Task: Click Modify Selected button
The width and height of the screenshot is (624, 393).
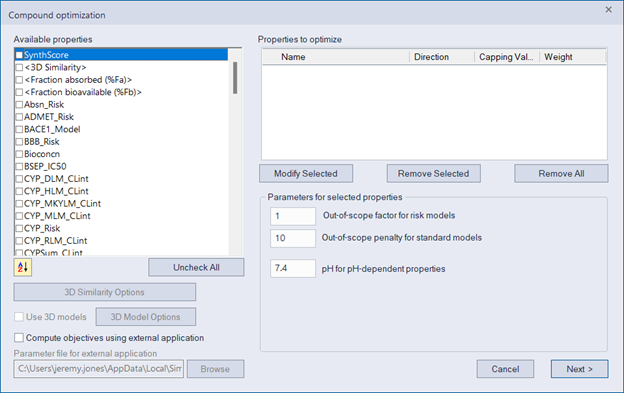Action: click(306, 173)
